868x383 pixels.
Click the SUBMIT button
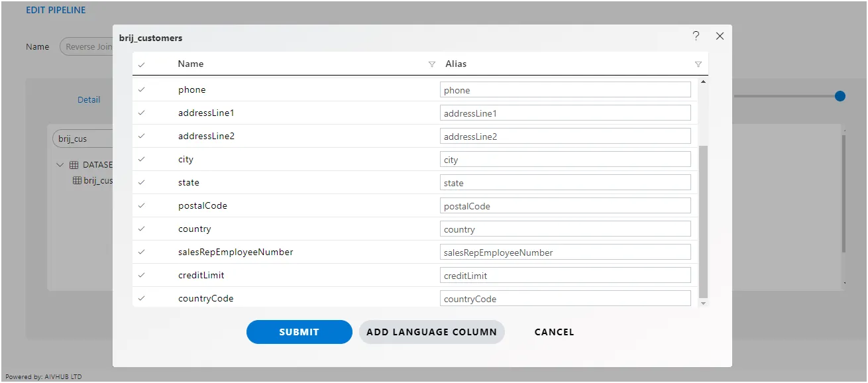click(x=299, y=332)
